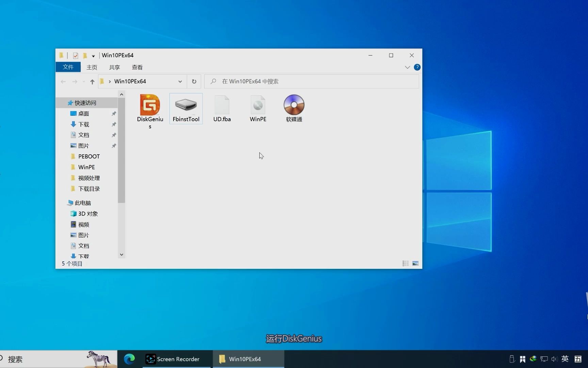Open the IDM icon in the system tray
This screenshot has width=588, height=368.
point(533,359)
